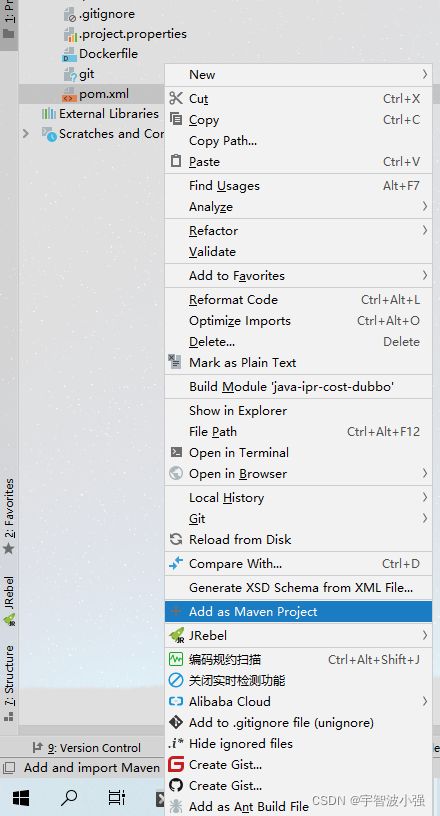Open the Git submenu arrow
This screenshot has width=440, height=816.
pyautogui.click(x=425, y=518)
